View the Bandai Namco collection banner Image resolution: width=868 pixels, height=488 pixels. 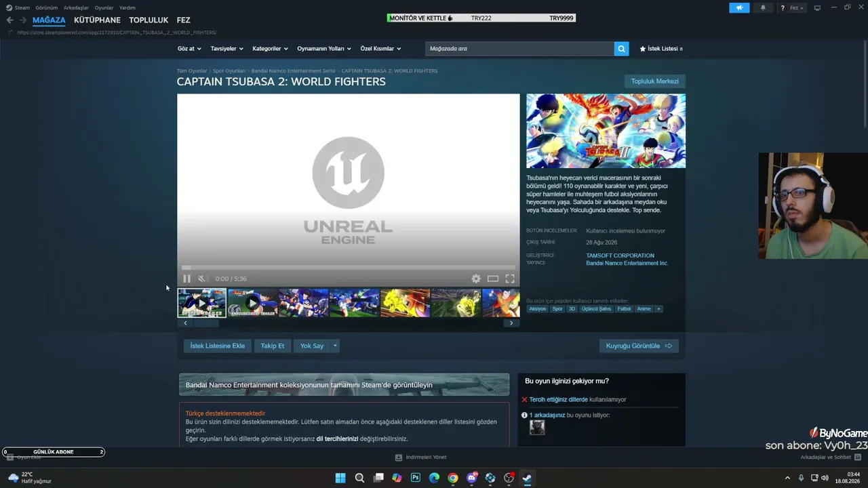pyautogui.click(x=344, y=384)
